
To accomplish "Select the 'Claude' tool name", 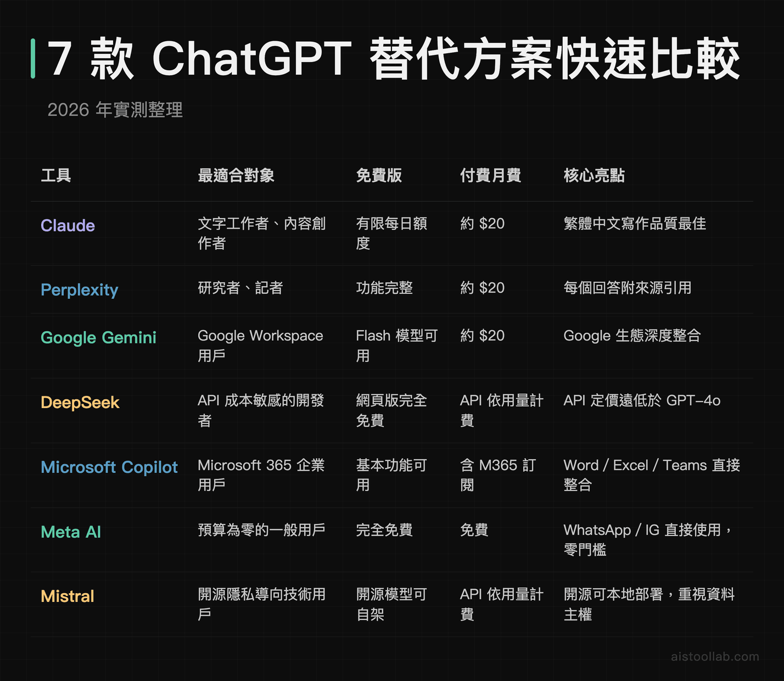I will (x=68, y=226).
